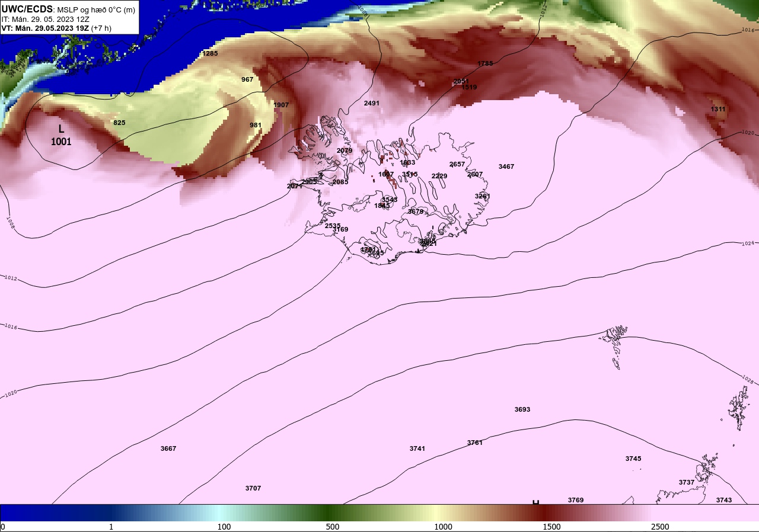Click the 1024 isobar label on the right edge
The image size is (759, 532).
748,243
